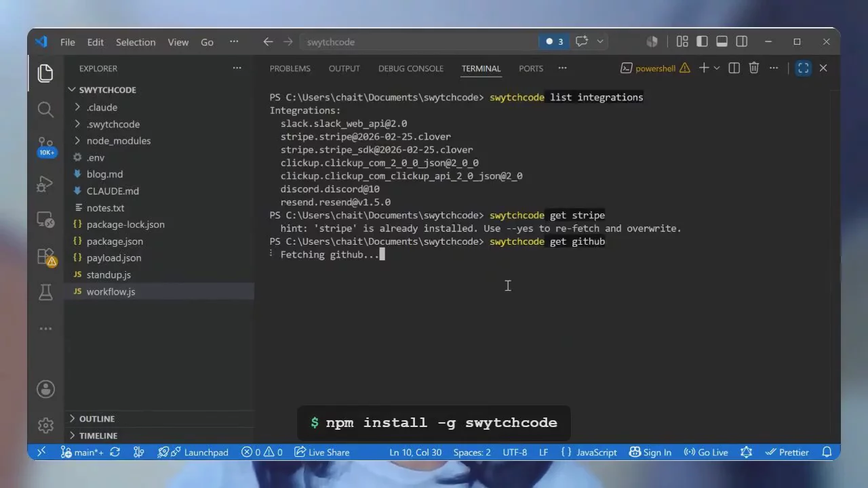The image size is (868, 488).
Task: Toggle the bottom panel visibility
Action: pyautogui.click(x=722, y=42)
